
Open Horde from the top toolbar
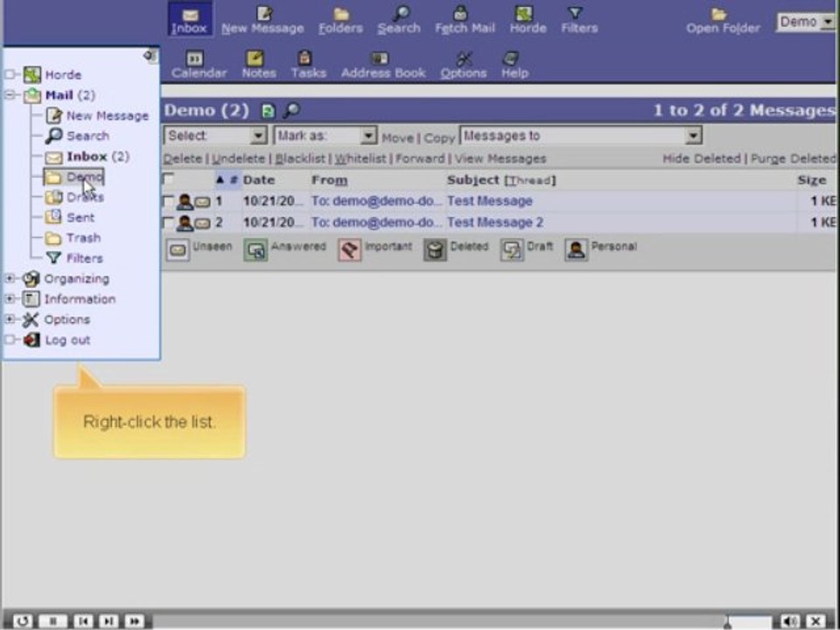(523, 13)
